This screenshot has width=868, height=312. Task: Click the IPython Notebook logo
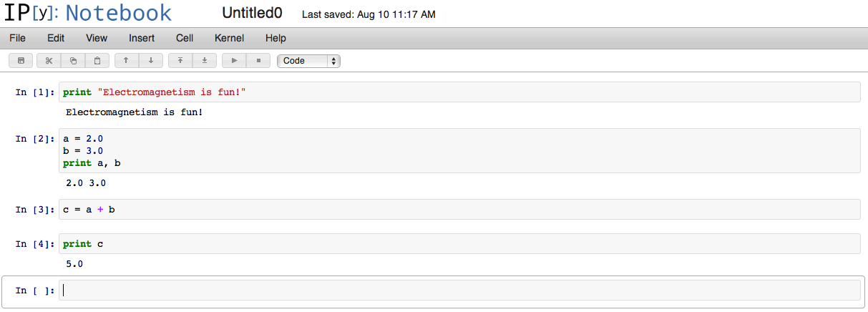pos(88,13)
